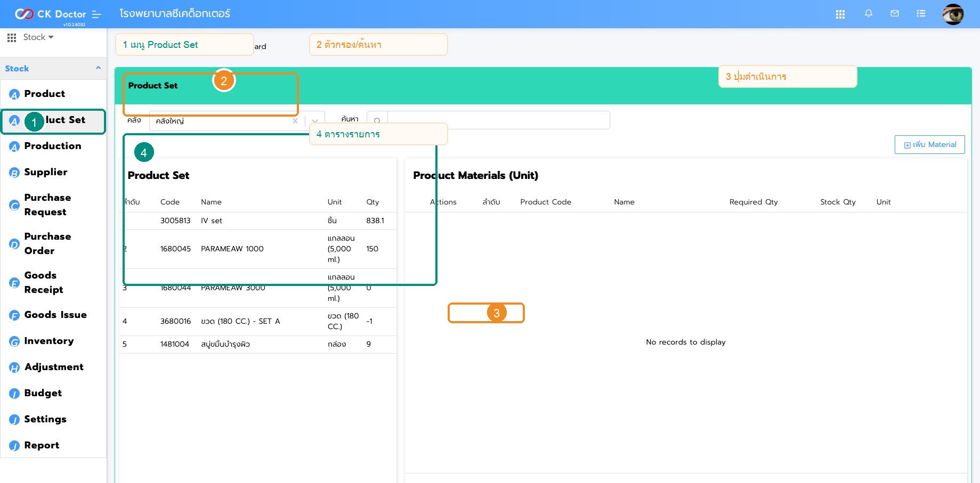
Task: Select the สบู่ขมิ้นบำรุงผิว row
Action: point(258,344)
